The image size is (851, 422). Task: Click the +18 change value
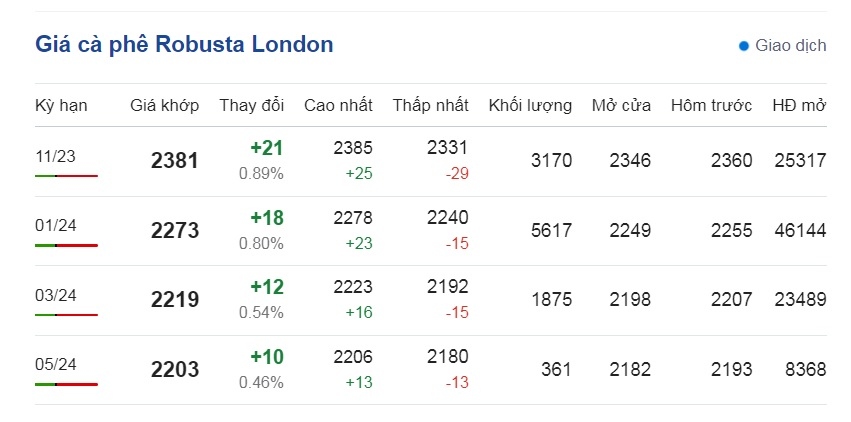(266, 218)
